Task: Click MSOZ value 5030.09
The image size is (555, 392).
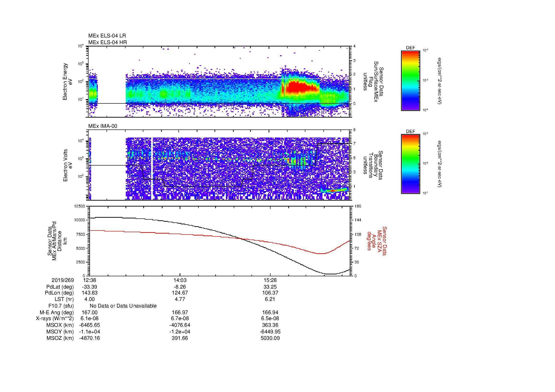Action: (x=270, y=338)
